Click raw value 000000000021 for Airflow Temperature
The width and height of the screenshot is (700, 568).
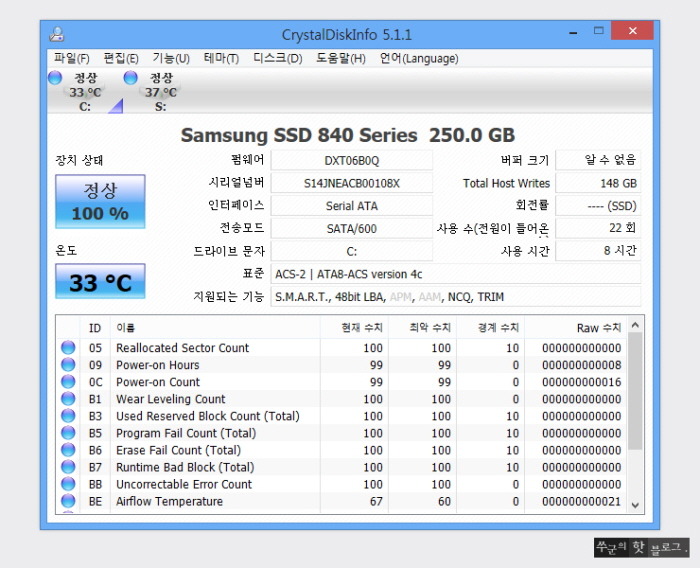581,501
